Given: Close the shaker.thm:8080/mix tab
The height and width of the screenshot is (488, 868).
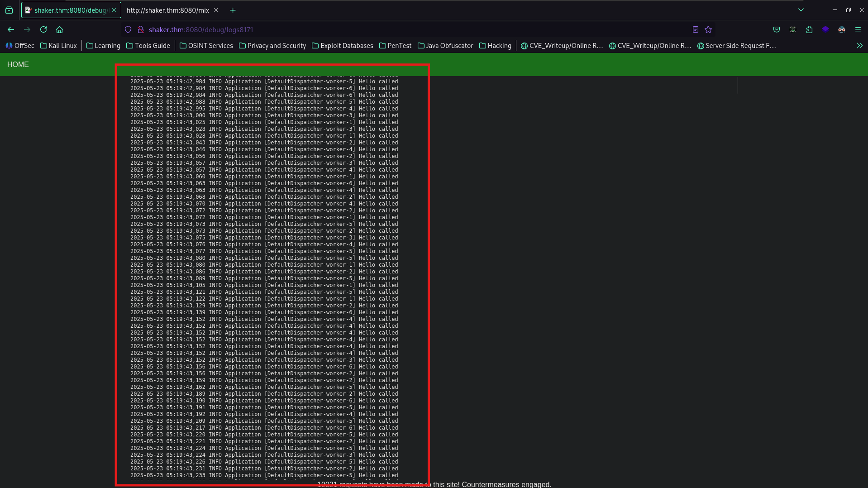Looking at the screenshot, I should 216,10.
